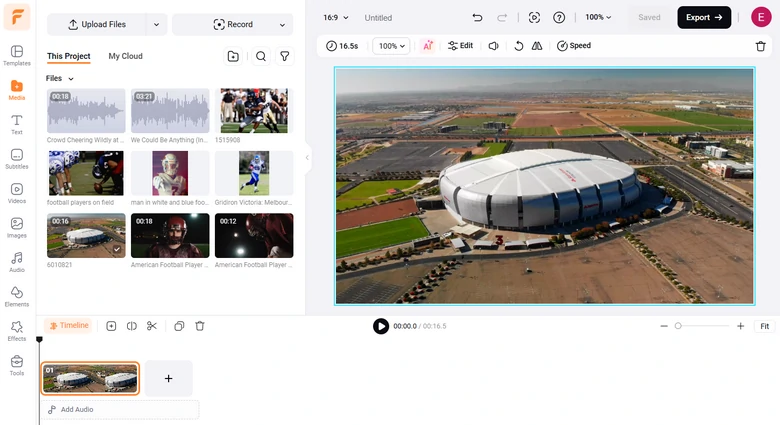This screenshot has width=780, height=425.
Task: Zoom out the timeline with minus
Action: point(664,326)
